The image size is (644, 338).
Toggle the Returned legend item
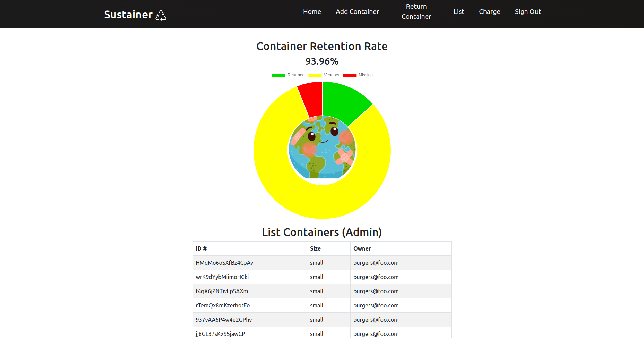pos(288,75)
